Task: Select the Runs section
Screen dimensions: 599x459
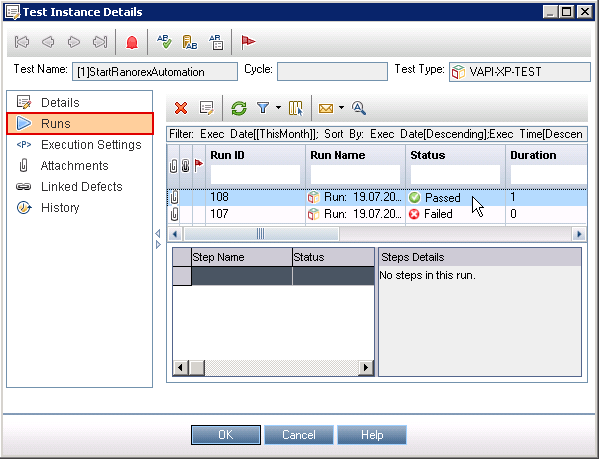Action: pos(80,123)
